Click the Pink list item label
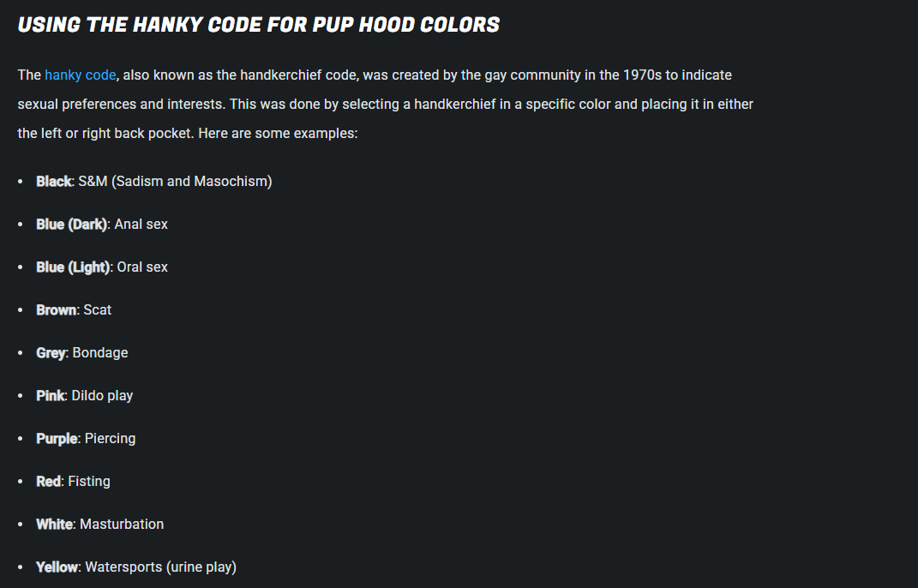Screen dimensions: 918x588 pyautogui.click(x=51, y=396)
